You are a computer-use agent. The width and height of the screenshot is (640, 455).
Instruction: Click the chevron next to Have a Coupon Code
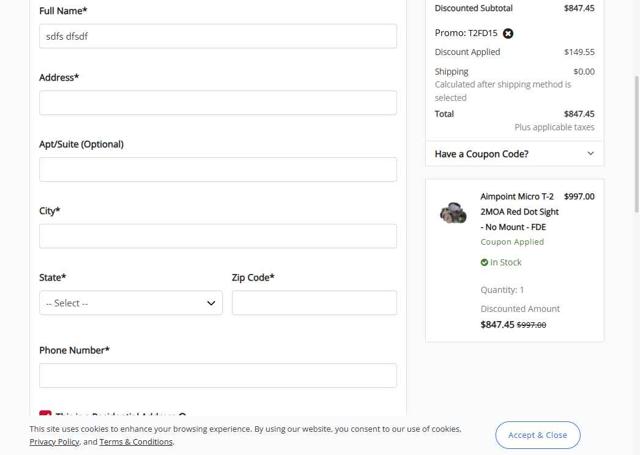590,154
